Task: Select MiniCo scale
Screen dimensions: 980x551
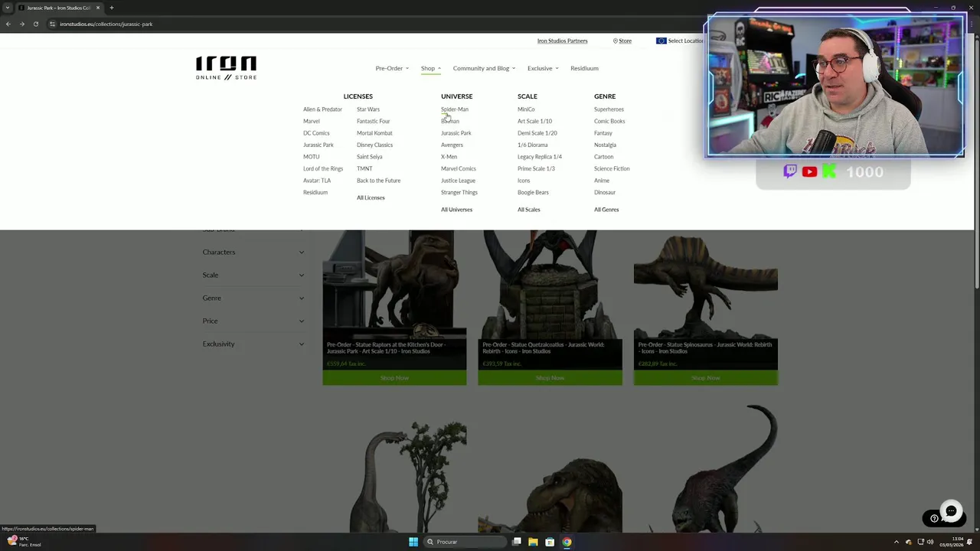Action: pyautogui.click(x=526, y=109)
